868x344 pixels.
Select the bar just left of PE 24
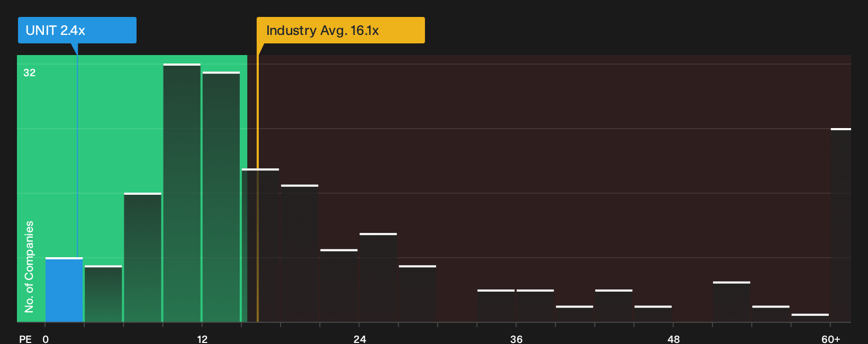[339, 285]
